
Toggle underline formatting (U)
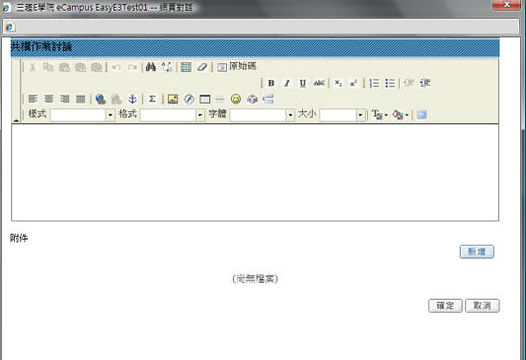click(x=303, y=83)
